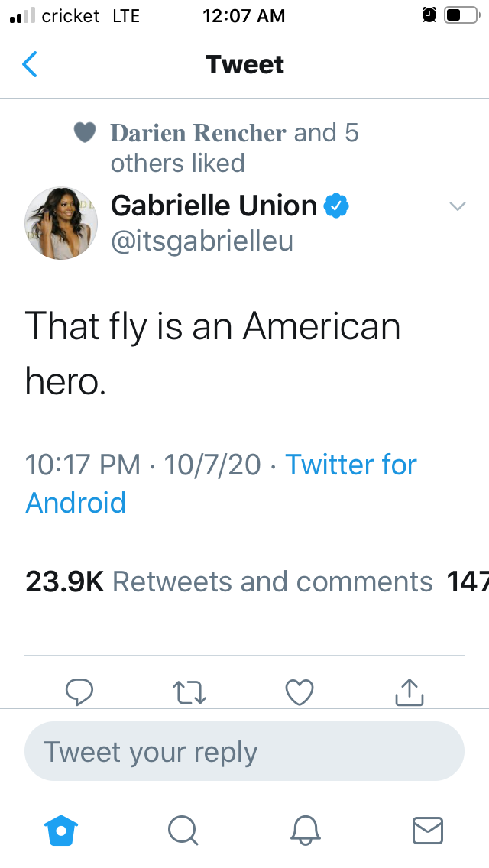Tap the small gray liked heart icon

[x=85, y=133]
